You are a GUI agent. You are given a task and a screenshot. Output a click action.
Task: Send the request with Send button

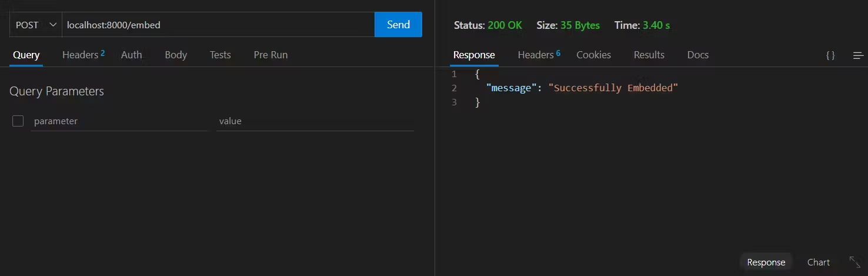(x=398, y=25)
